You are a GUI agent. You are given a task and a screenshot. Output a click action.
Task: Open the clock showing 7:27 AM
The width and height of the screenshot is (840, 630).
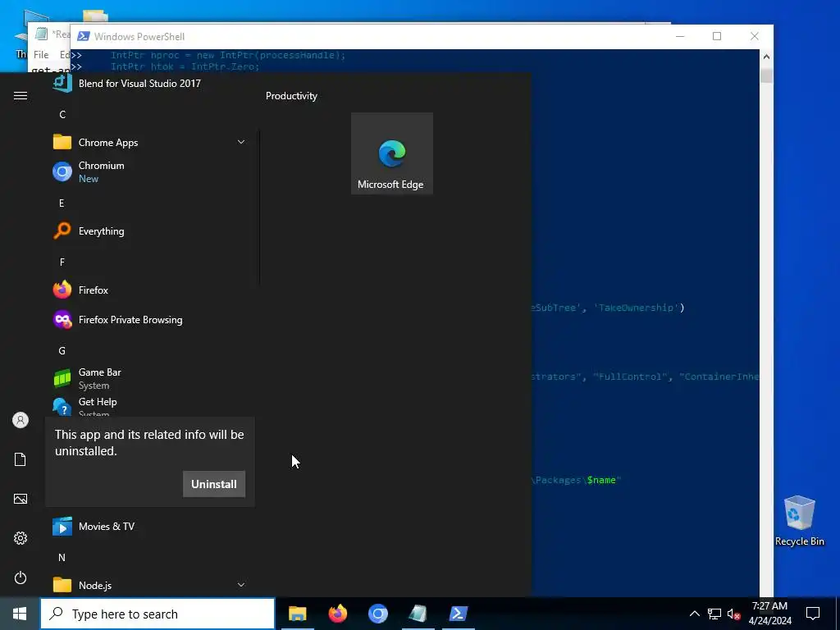pos(769,614)
